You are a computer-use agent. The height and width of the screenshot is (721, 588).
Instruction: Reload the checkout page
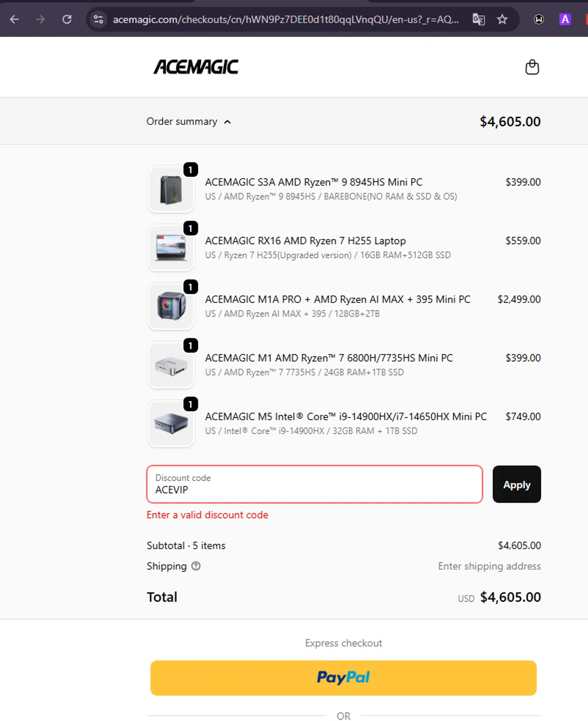coord(67,19)
